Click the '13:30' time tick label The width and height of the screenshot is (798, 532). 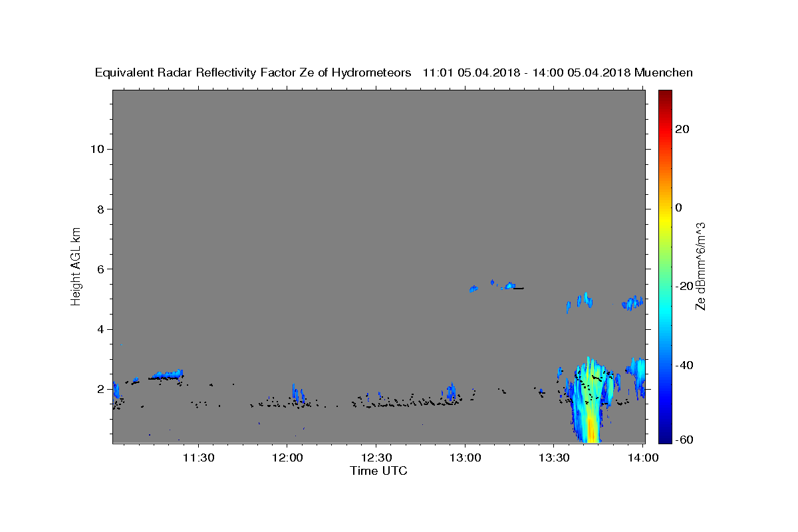pyautogui.click(x=553, y=458)
